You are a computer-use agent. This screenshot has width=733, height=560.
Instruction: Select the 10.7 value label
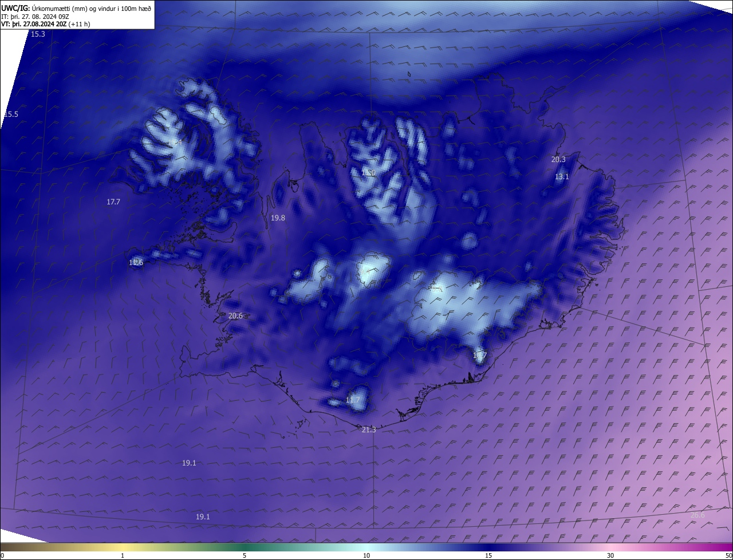480,356
